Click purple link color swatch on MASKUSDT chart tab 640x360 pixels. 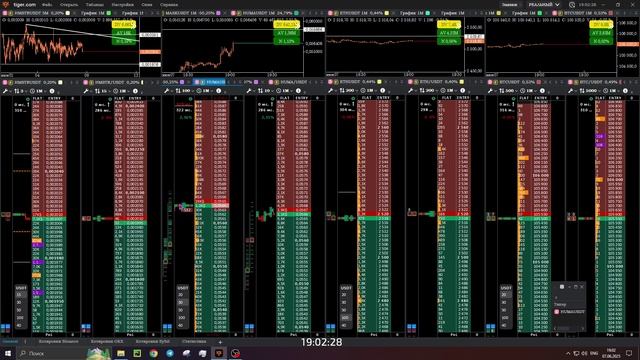click(218, 13)
